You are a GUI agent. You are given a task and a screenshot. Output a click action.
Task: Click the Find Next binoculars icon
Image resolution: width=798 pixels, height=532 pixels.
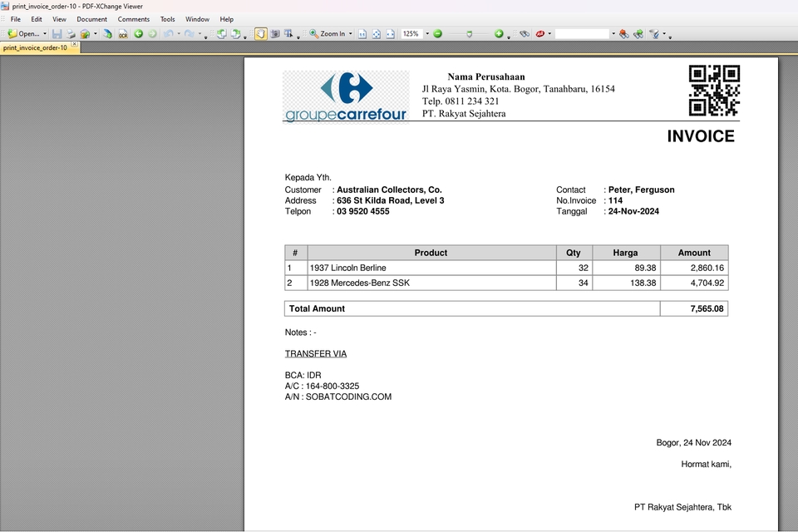coord(638,33)
